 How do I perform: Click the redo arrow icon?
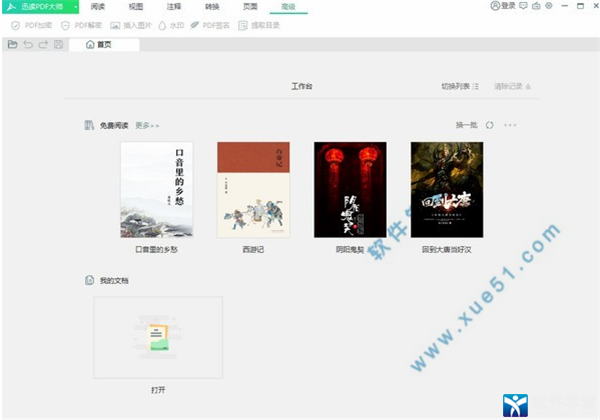pos(43,44)
